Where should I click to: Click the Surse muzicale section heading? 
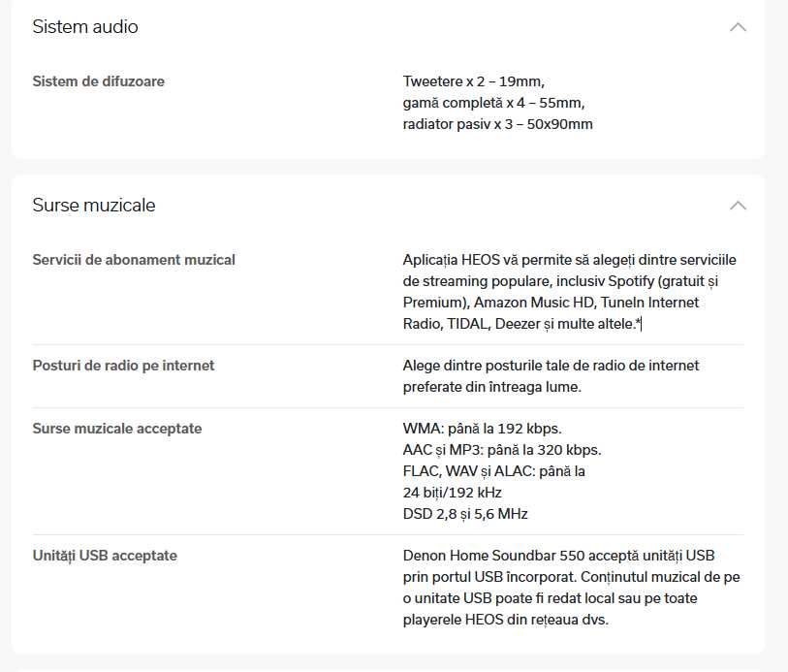[x=94, y=206]
